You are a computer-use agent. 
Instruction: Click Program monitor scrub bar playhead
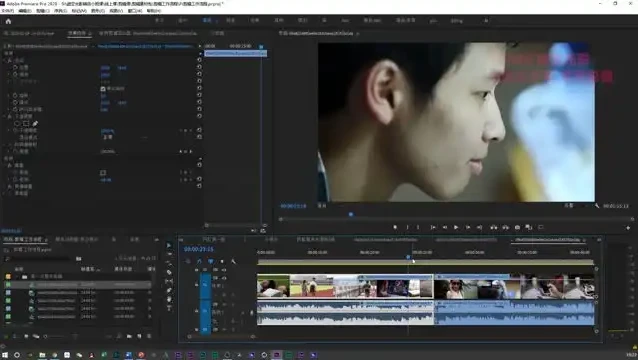351,214
